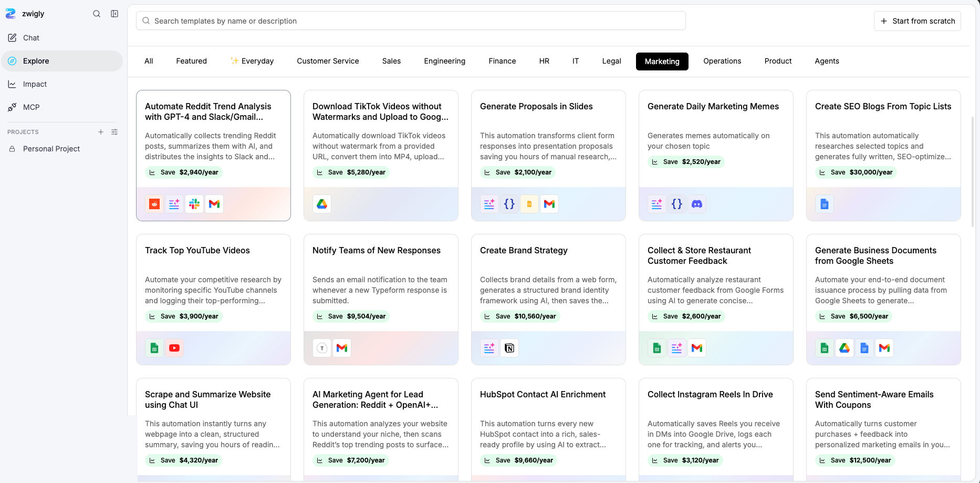The height and width of the screenshot is (483, 980).
Task: Click Gmail icon on Notify Teams card
Action: (x=342, y=348)
